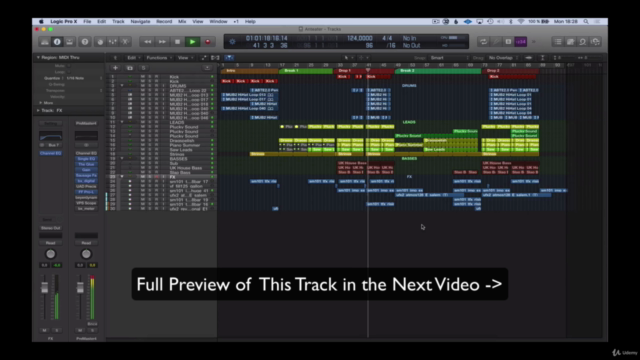Toggle the Loop checkbox in Region inspector
This screenshot has height=360, width=640.
point(69,72)
